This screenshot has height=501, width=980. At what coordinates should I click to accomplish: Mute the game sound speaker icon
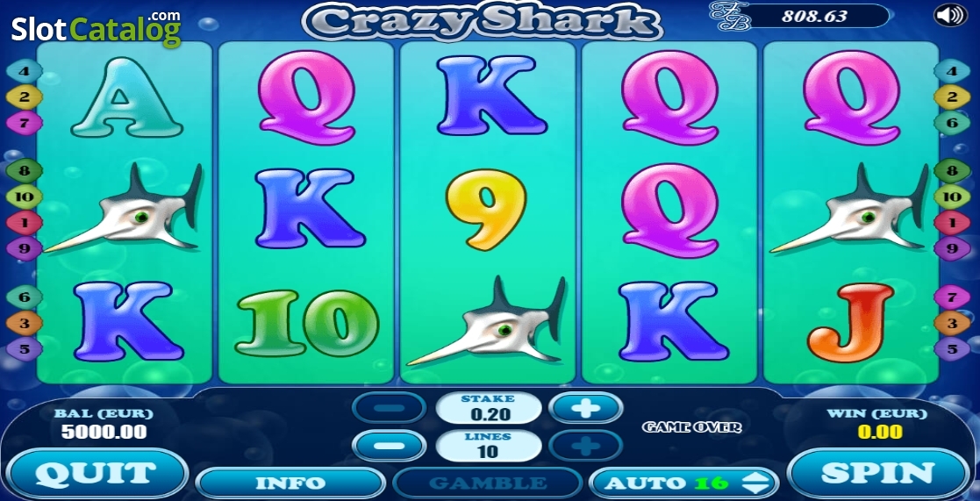pyautogui.click(x=950, y=15)
